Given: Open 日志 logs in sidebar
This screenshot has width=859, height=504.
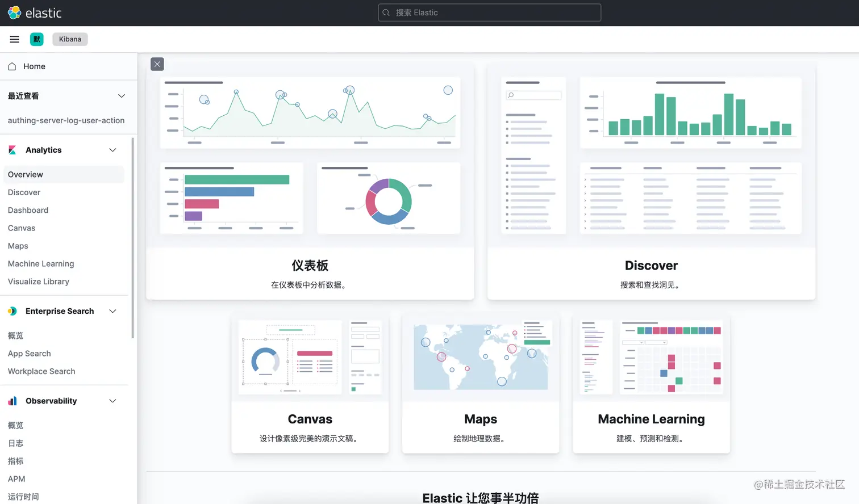Looking at the screenshot, I should (x=15, y=443).
